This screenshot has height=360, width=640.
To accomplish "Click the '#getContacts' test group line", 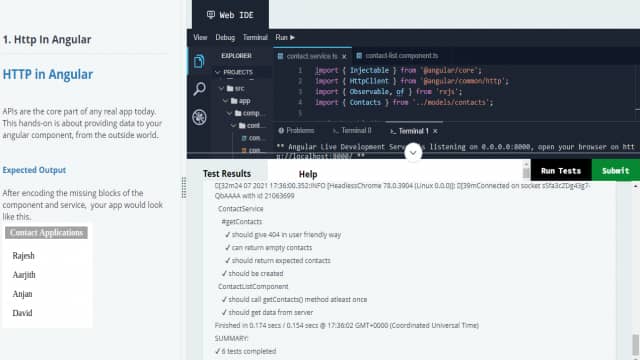I will [242, 222].
